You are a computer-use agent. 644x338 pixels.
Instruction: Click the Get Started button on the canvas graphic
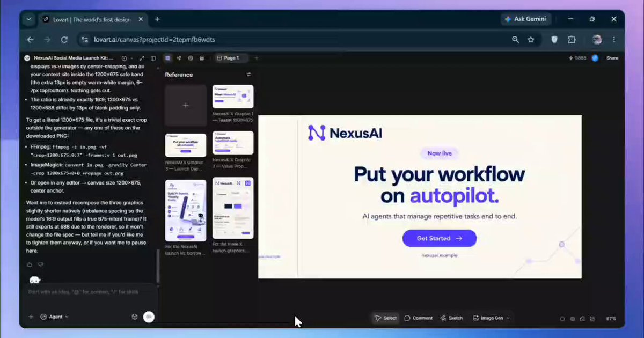[440, 238]
